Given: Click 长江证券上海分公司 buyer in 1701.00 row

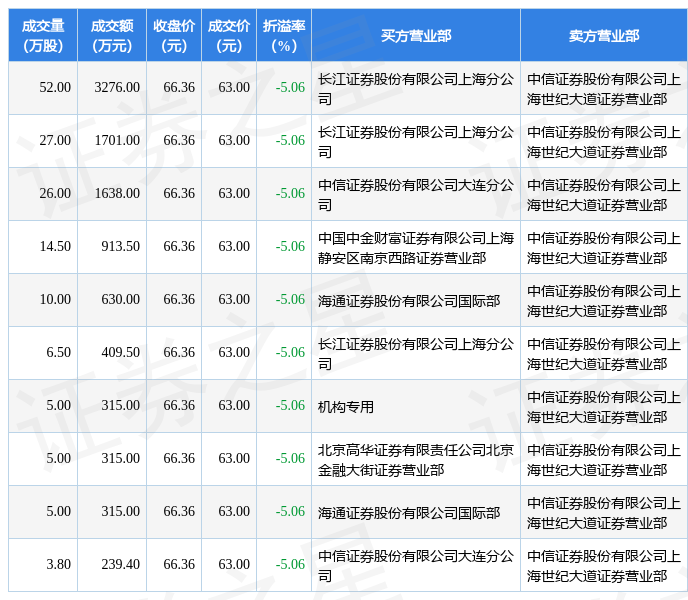Looking at the screenshot, I should point(416,142).
